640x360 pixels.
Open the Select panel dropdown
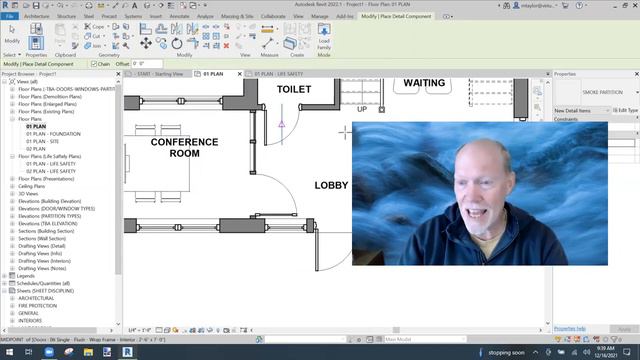[12, 55]
